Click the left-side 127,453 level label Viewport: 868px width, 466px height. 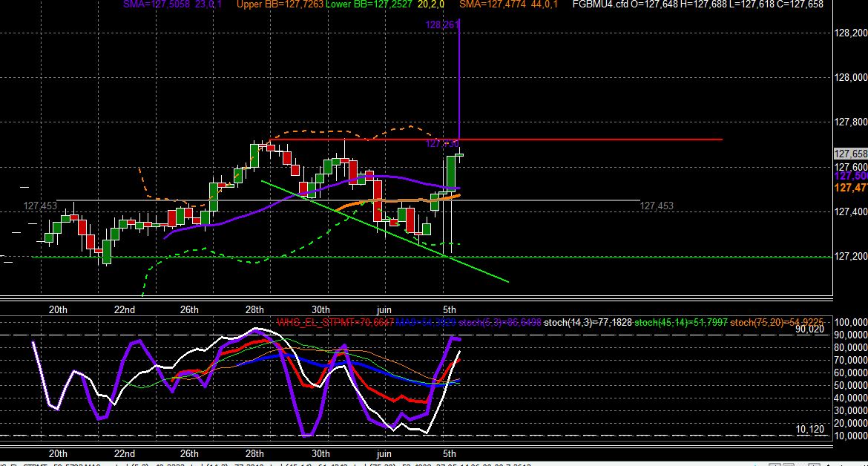[x=40, y=206]
